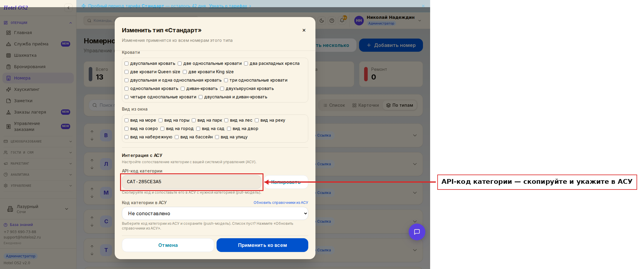Check две односпальные кровати option
The width and height of the screenshot is (644, 269).
pyautogui.click(x=180, y=63)
